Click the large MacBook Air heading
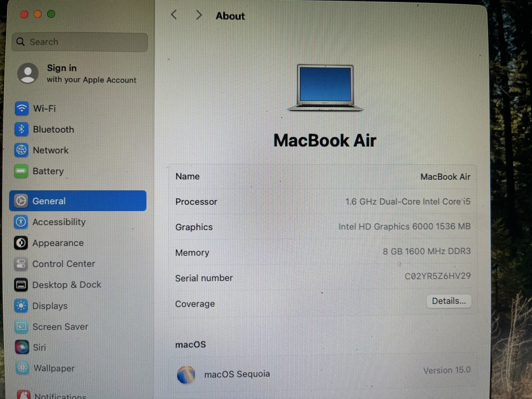The width and height of the screenshot is (532, 399). [x=325, y=140]
